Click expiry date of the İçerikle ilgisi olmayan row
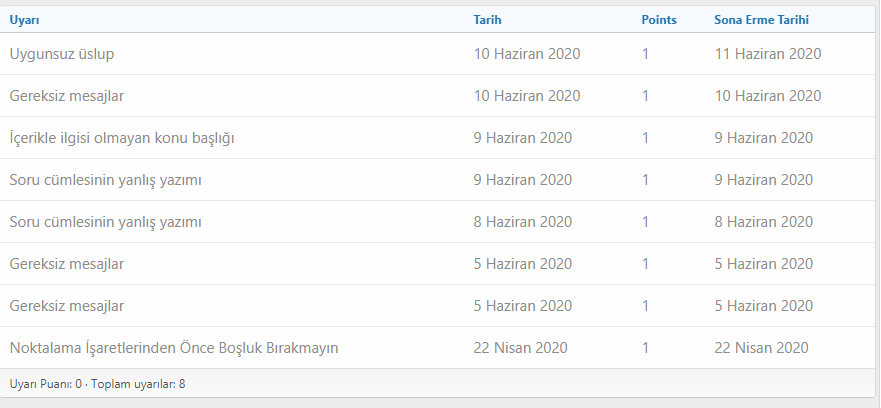This screenshot has height=408, width=881. point(763,138)
